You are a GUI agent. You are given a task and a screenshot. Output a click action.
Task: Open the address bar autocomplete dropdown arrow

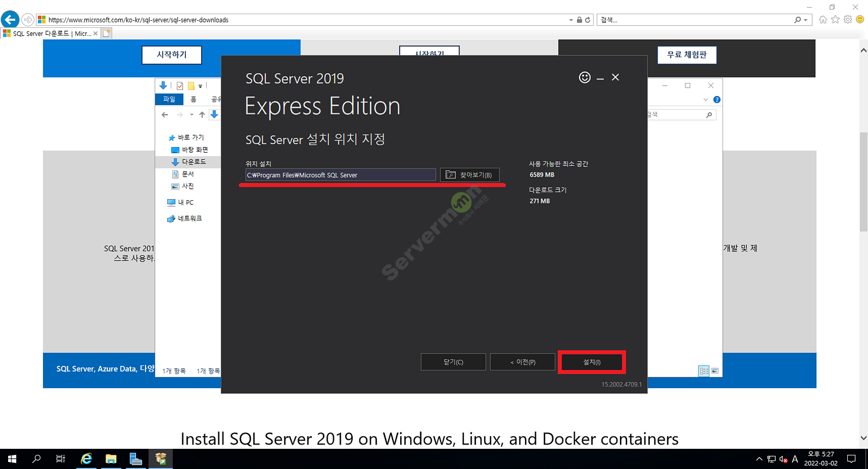pos(571,20)
